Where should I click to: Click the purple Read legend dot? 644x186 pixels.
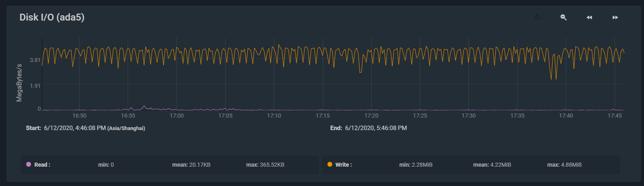(x=29, y=164)
